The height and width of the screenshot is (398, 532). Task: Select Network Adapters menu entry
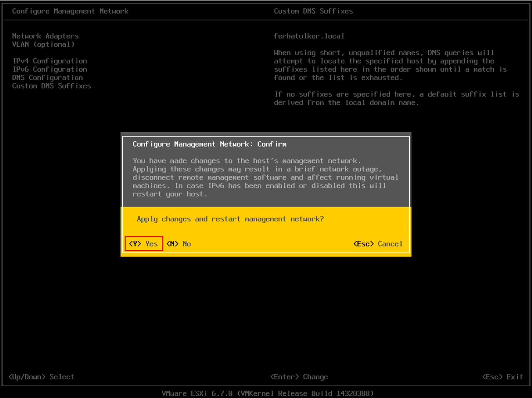pyautogui.click(x=45, y=36)
